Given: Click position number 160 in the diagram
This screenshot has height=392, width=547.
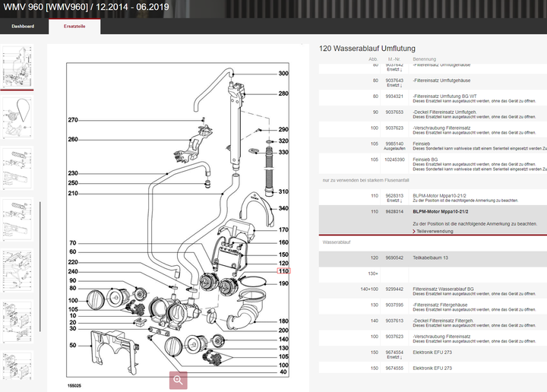Looking at the screenshot, I should (x=283, y=242).
